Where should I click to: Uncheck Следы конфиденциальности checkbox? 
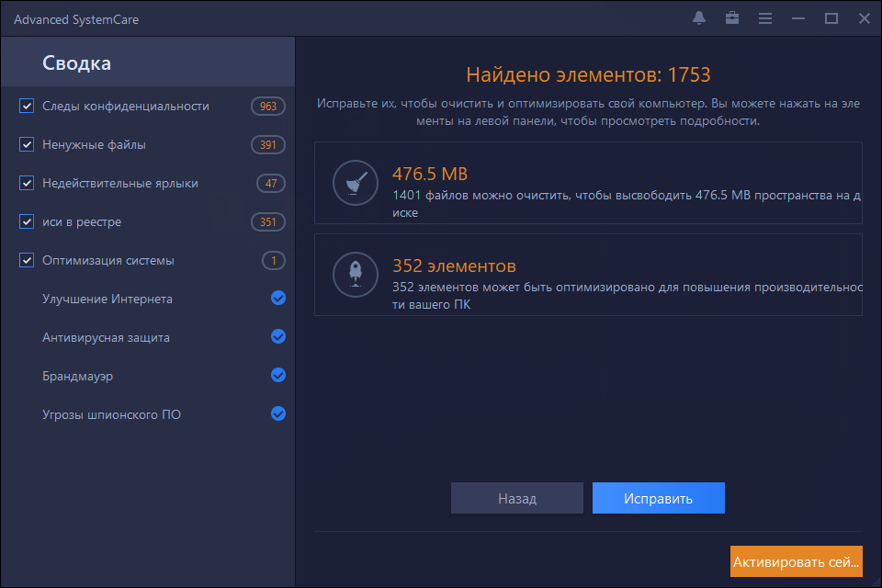[x=27, y=106]
